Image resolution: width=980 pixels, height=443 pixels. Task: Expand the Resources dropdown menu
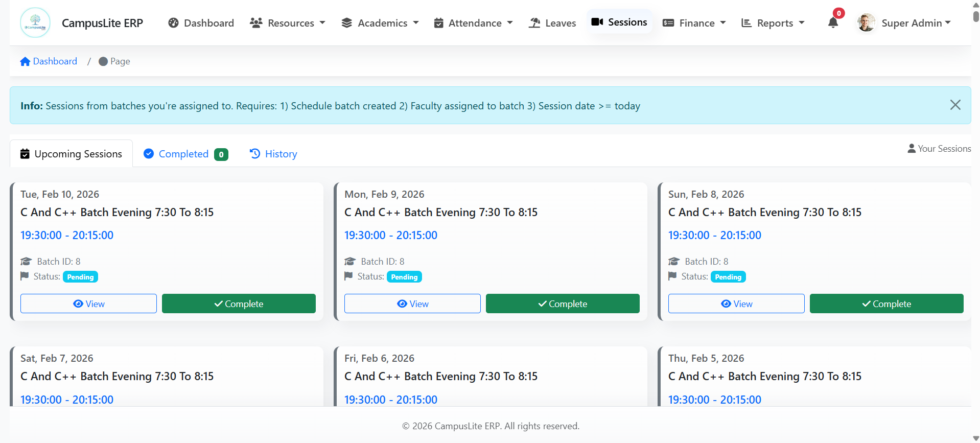[288, 23]
